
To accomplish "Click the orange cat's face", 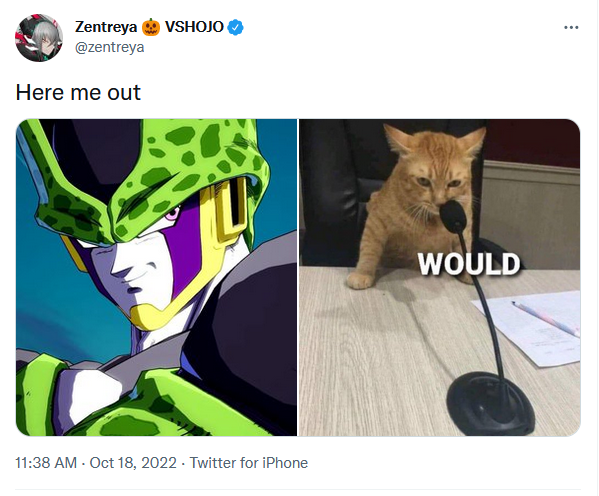I will click(x=434, y=180).
